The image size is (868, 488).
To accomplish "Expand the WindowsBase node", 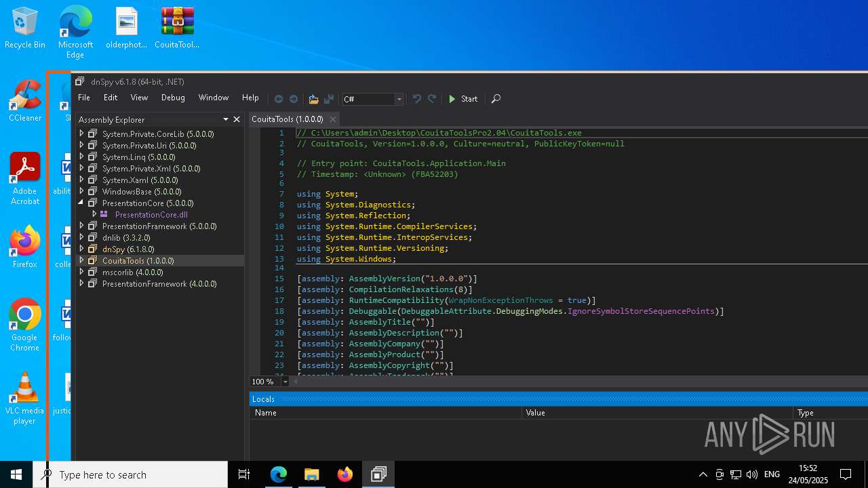I will click(82, 191).
